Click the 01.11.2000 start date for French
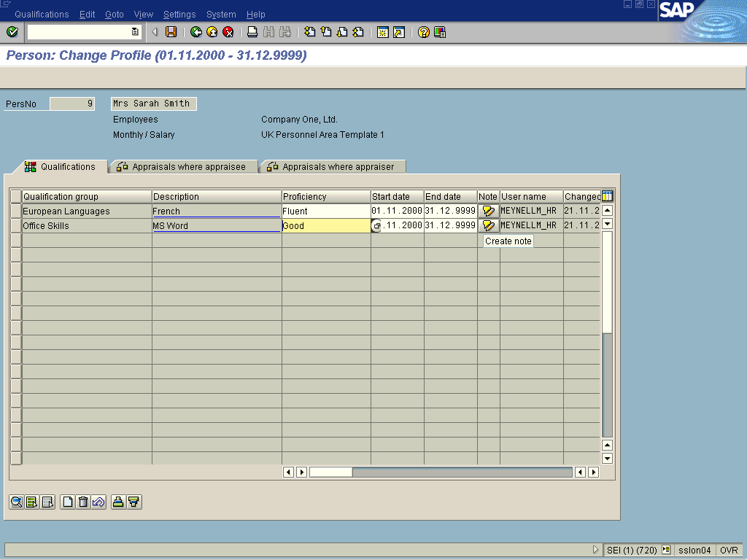 coord(398,211)
